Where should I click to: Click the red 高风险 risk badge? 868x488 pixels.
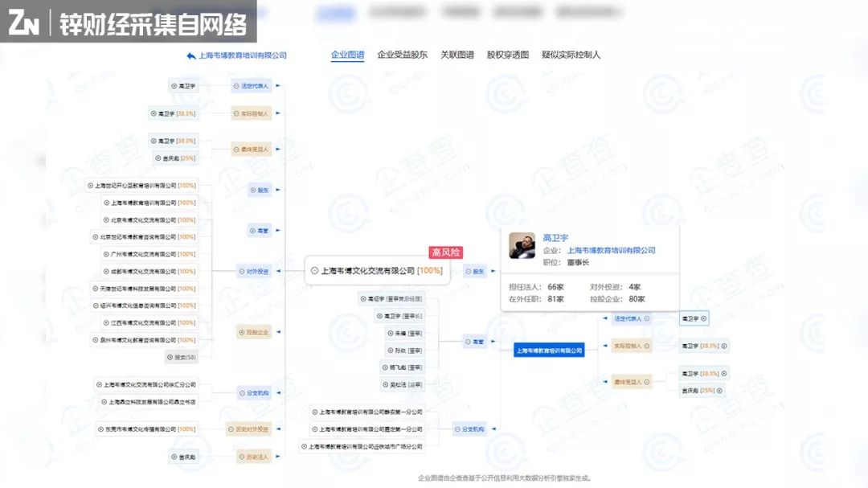[x=444, y=252]
